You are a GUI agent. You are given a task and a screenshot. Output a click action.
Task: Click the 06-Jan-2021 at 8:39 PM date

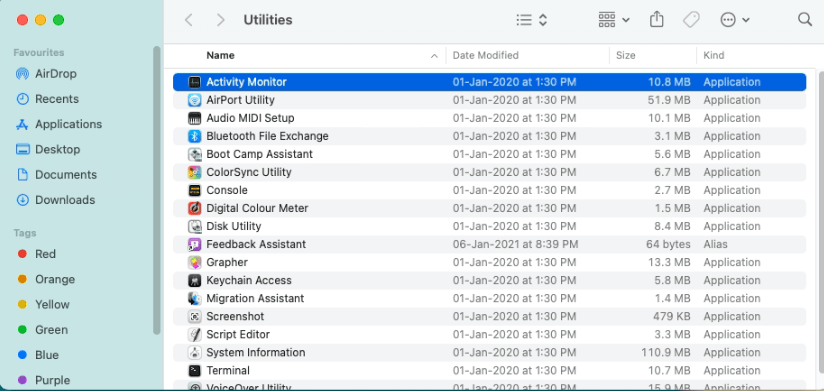515,244
